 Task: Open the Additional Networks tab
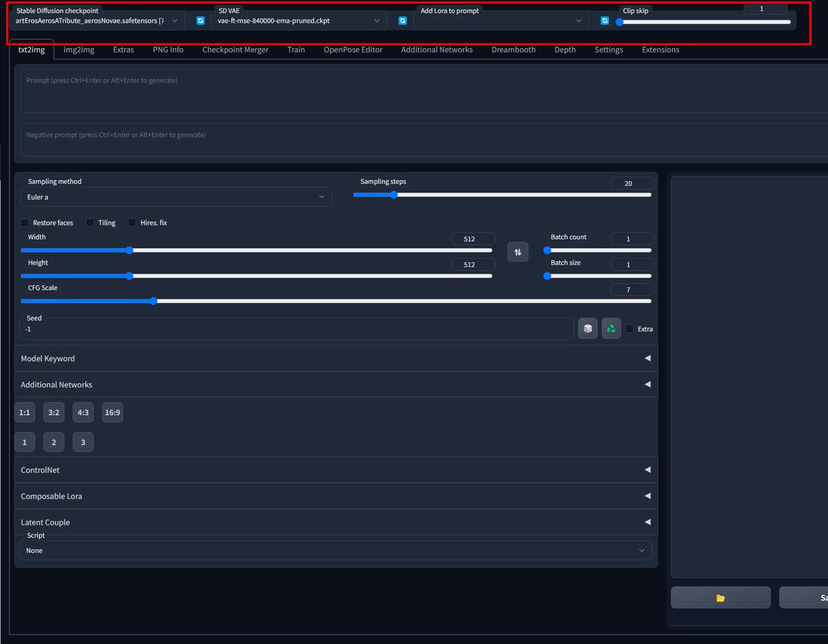pyautogui.click(x=437, y=50)
